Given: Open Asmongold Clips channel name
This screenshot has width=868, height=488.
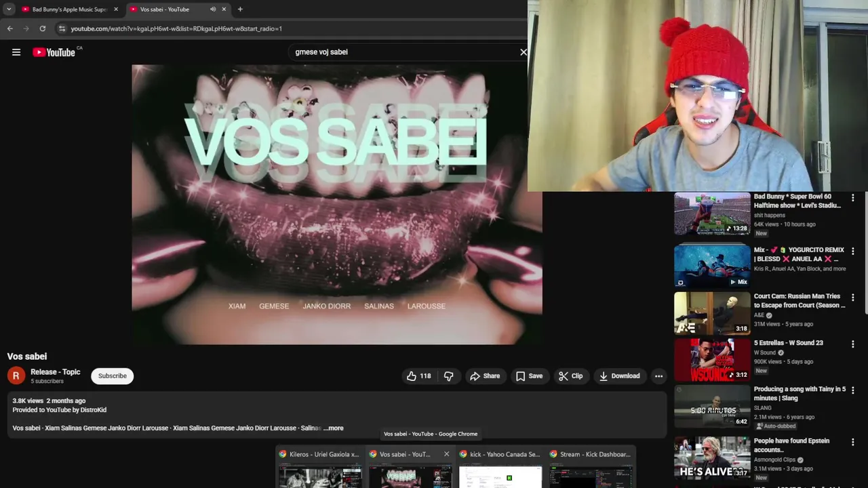Looking at the screenshot, I should coord(775,460).
